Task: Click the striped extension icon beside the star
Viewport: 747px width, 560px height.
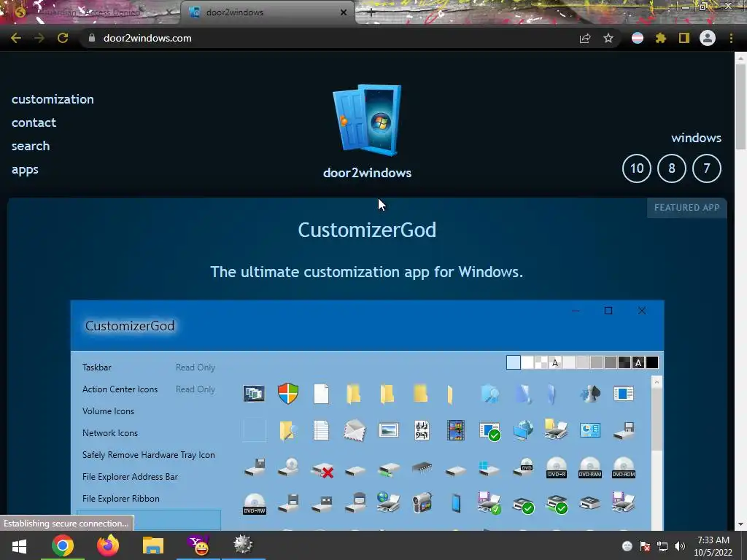Action: tap(638, 38)
